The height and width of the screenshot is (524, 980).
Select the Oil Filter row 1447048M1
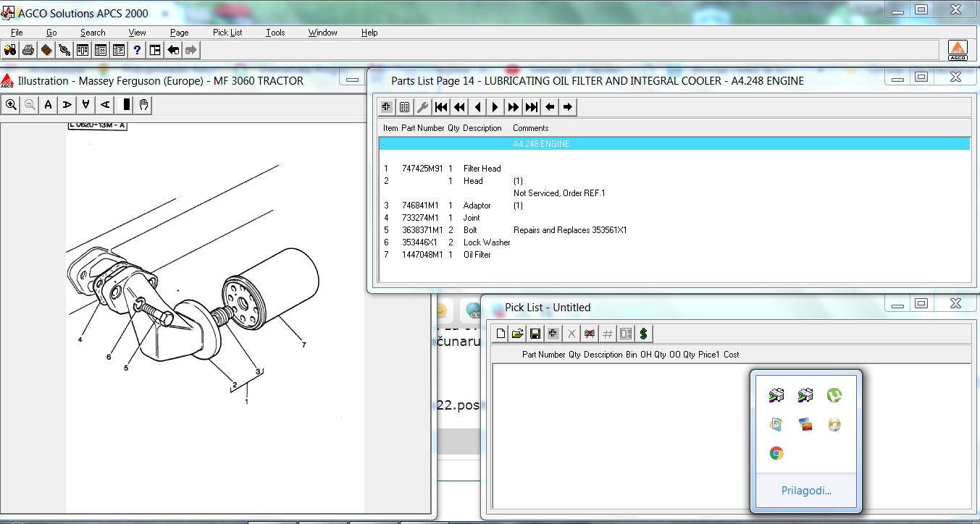pos(674,255)
